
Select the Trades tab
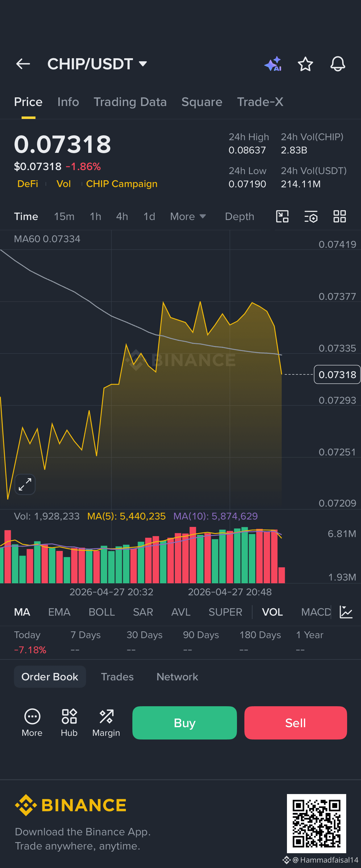coord(118,677)
